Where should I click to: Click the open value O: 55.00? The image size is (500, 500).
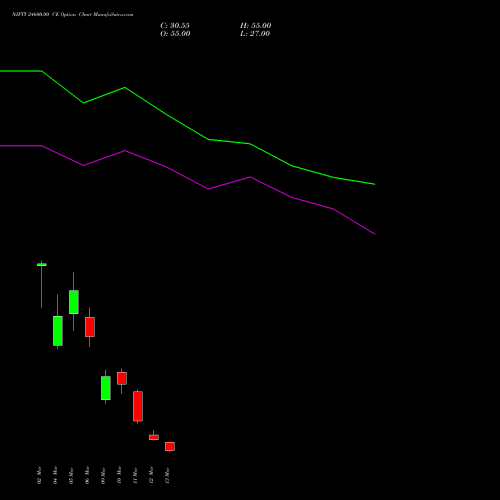(175, 34)
